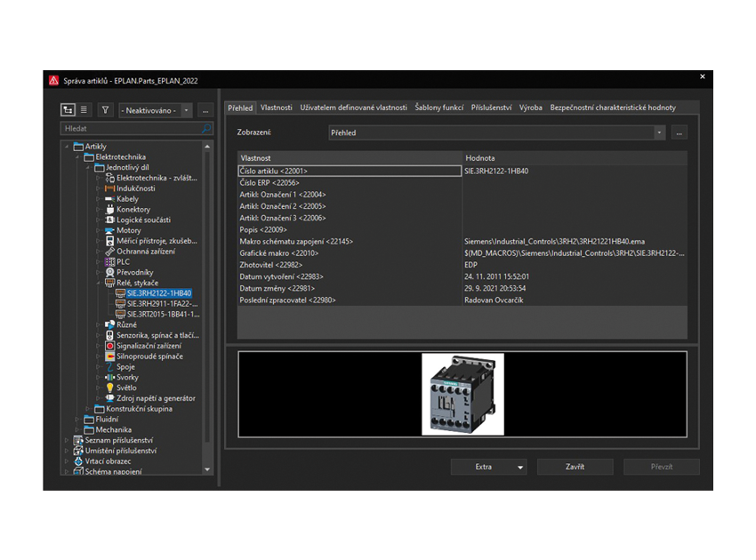Viewport: 756px width, 560px height.
Task: Click the Elektrotechnika folder icon
Action: 89,157
